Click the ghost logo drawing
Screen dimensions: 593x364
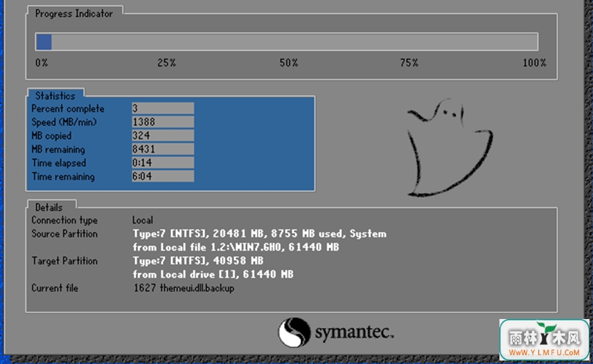pyautogui.click(x=450, y=147)
